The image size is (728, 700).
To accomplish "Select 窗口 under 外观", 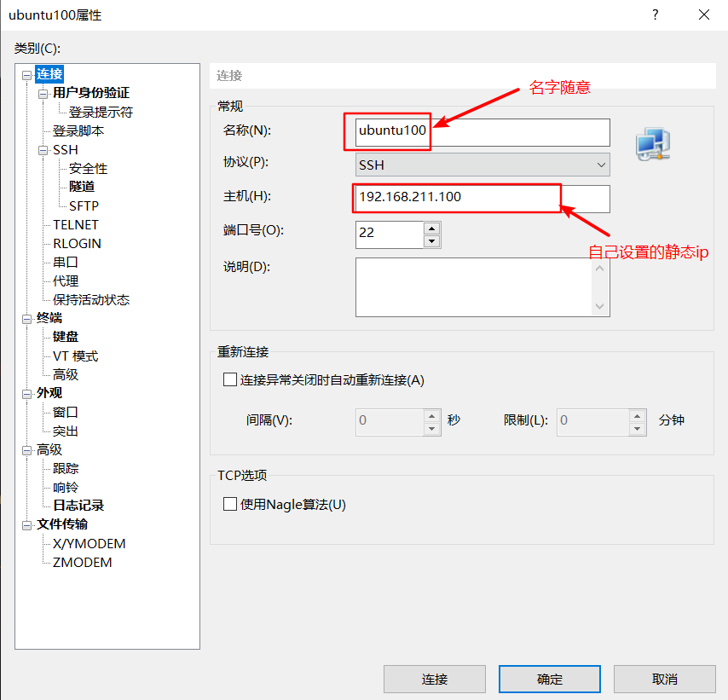I will click(66, 412).
